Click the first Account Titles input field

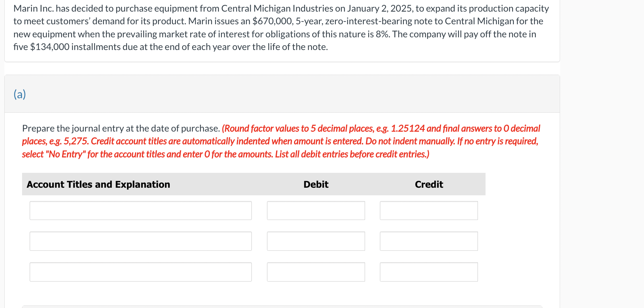tap(140, 210)
